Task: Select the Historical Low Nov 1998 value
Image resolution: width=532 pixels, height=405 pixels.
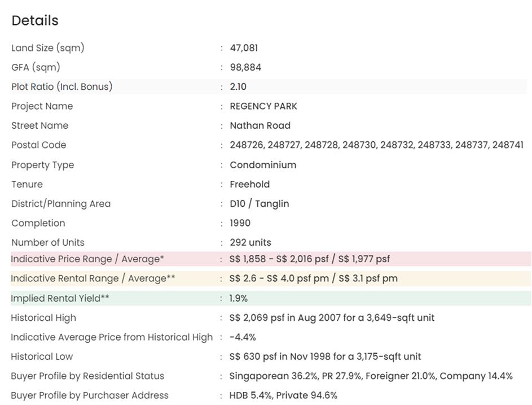Action: 325,356
